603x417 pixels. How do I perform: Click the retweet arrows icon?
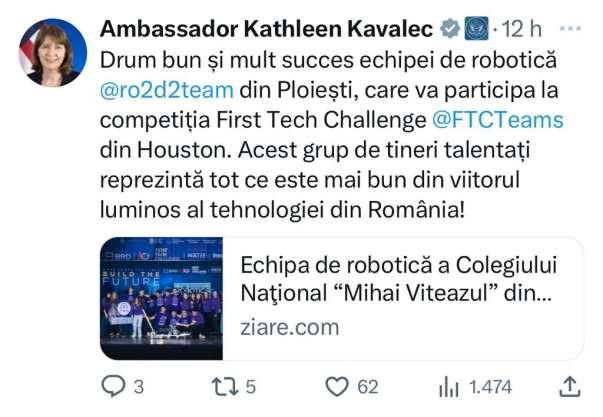pos(225,387)
